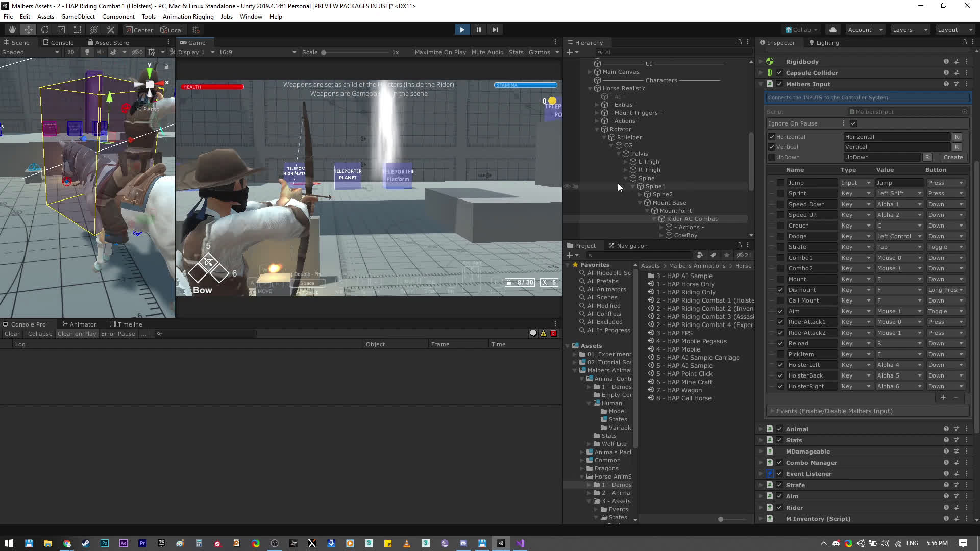Adjust the Game view Scale slider
The image size is (980, 551).
pyautogui.click(x=324, y=52)
